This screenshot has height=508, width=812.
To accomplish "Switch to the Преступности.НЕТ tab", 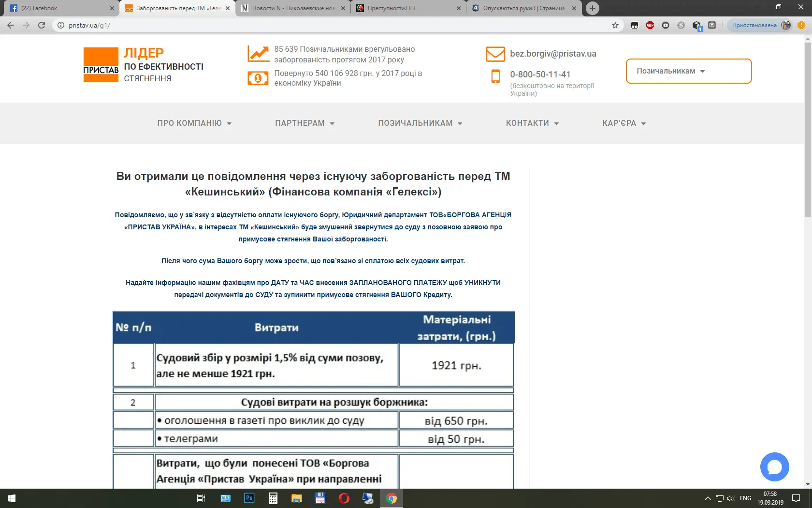I will point(401,8).
